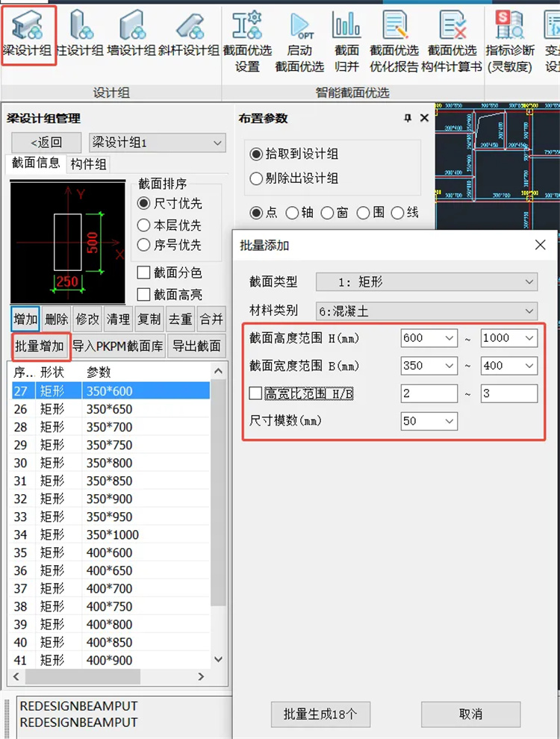The image size is (560, 739).
Task: Expand the 尺寸模数 dropdown set to 50
Action: [429, 421]
